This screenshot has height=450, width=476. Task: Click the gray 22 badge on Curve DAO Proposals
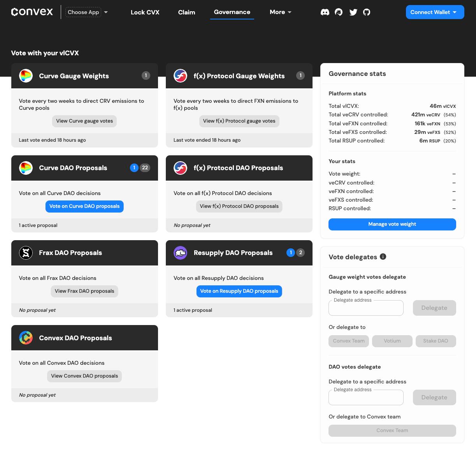click(145, 168)
